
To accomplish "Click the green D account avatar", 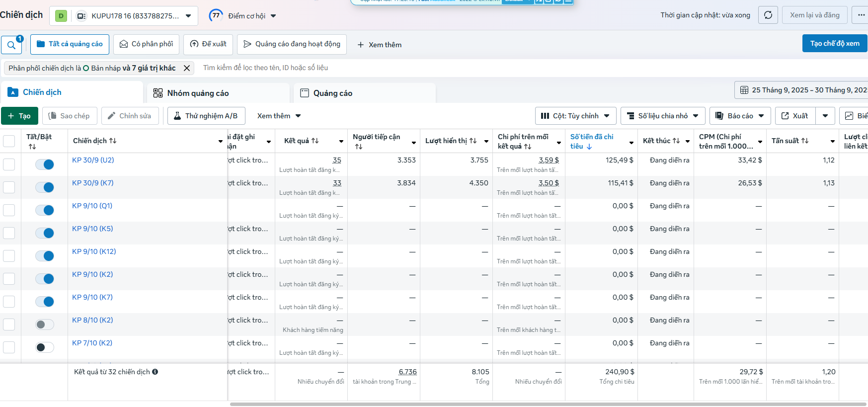I will click(x=61, y=16).
